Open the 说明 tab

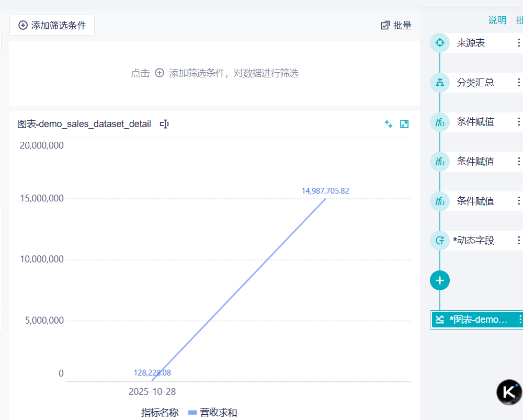click(497, 20)
